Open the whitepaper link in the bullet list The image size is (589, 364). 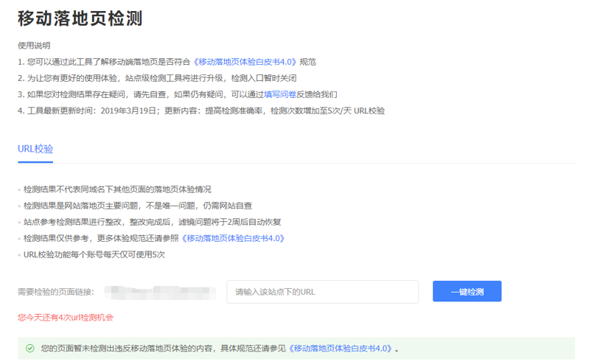pyautogui.click(x=233, y=238)
